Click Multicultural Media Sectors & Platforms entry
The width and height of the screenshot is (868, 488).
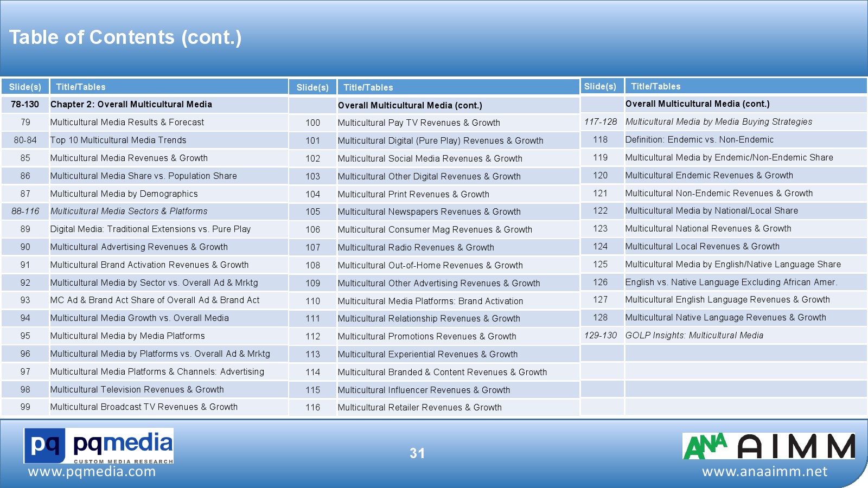[129, 211]
